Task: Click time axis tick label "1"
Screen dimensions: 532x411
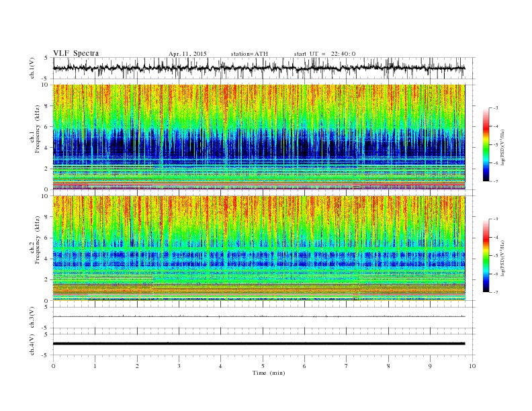Action: point(95,366)
